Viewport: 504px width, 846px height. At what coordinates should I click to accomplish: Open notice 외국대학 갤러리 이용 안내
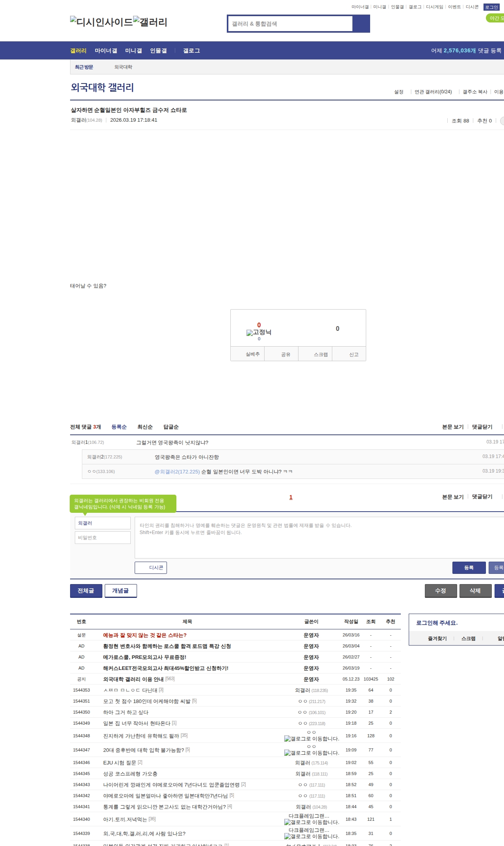click(x=133, y=679)
